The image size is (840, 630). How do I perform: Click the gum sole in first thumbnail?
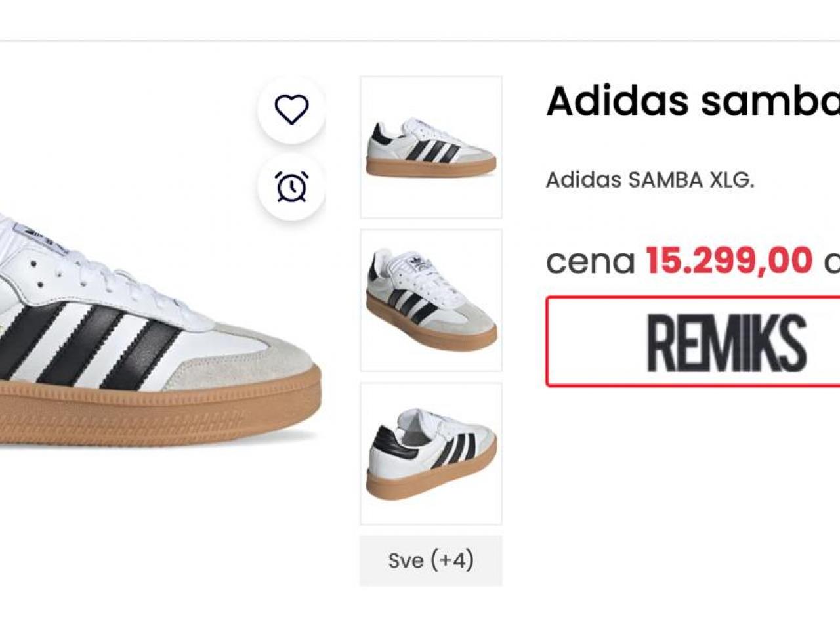point(430,167)
